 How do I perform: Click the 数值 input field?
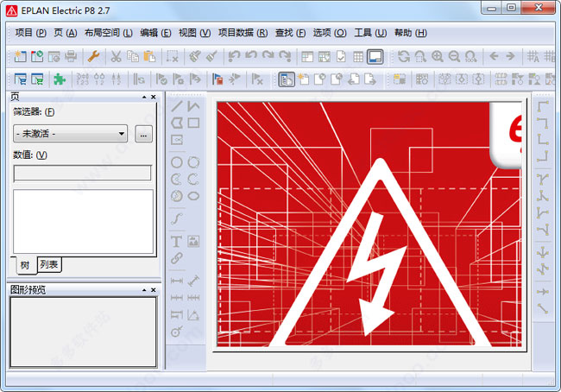click(82, 173)
